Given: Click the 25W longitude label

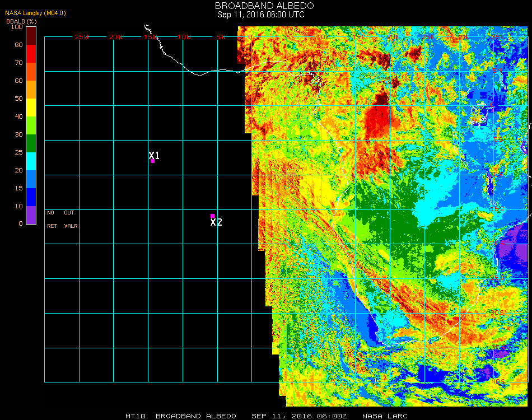Looking at the screenshot, I should pyautogui.click(x=82, y=37).
